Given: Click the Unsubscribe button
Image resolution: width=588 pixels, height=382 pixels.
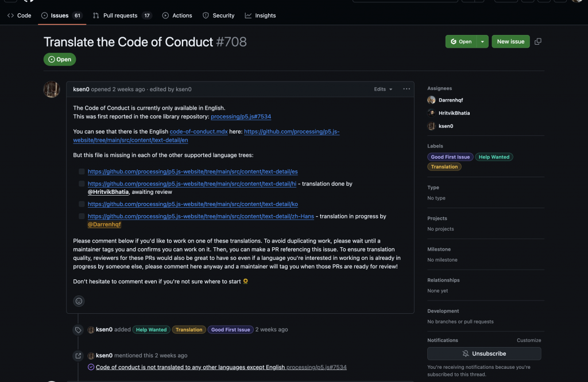Looking at the screenshot, I should click(x=484, y=353).
